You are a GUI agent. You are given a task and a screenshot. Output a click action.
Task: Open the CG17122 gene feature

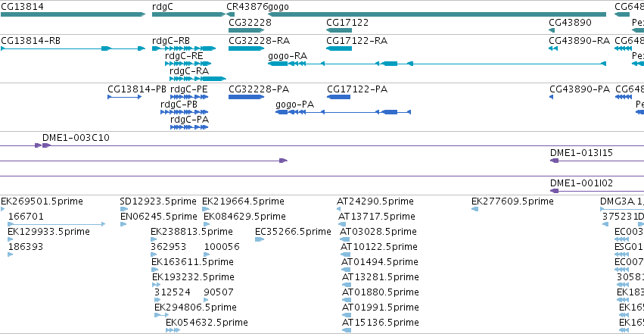(x=339, y=30)
